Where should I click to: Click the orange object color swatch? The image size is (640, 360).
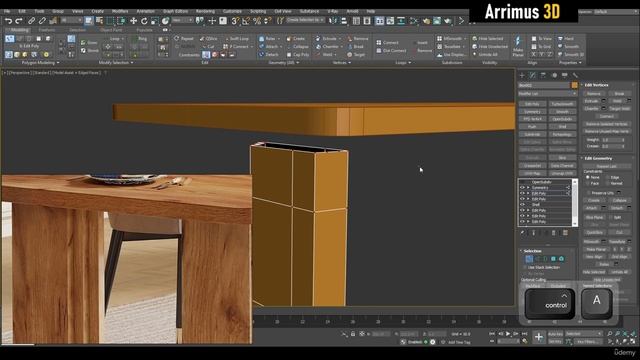(x=574, y=85)
